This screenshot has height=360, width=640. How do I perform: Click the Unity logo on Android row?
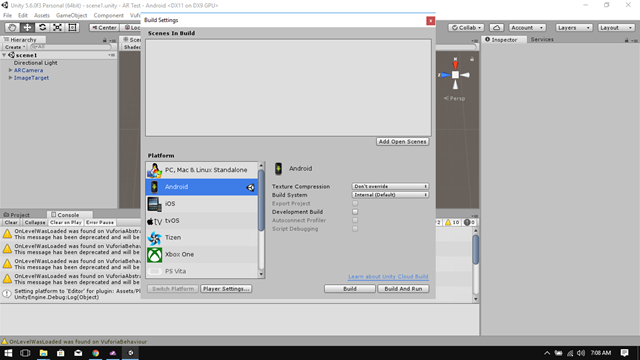point(251,187)
